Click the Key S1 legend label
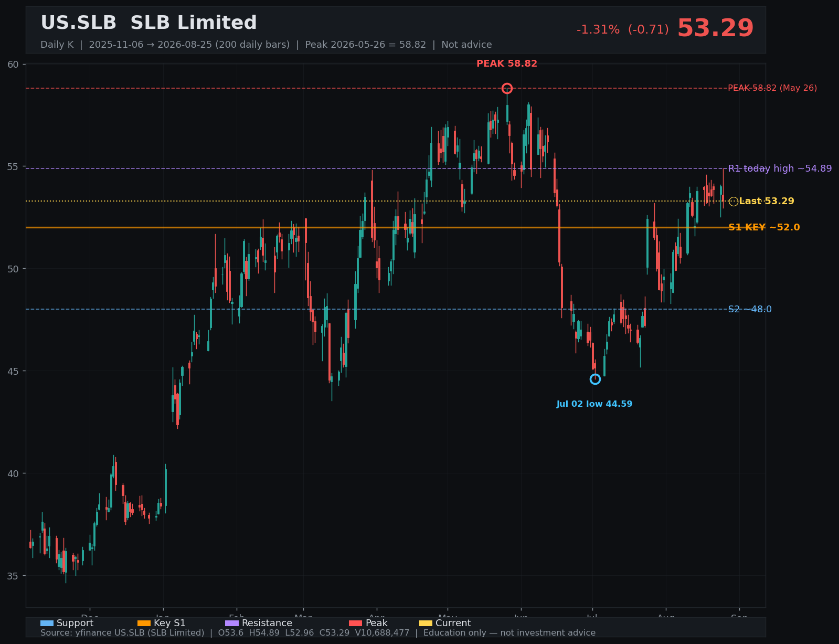This screenshot has height=644, width=839. click(169, 623)
